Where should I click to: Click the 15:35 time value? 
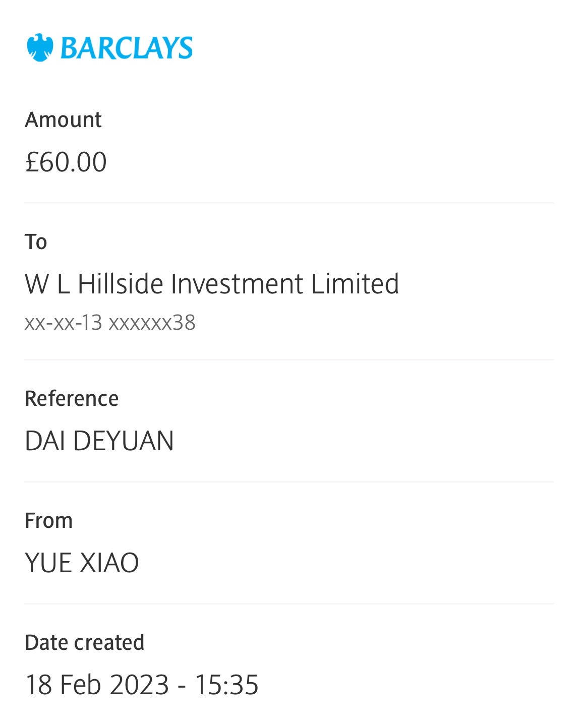(226, 685)
